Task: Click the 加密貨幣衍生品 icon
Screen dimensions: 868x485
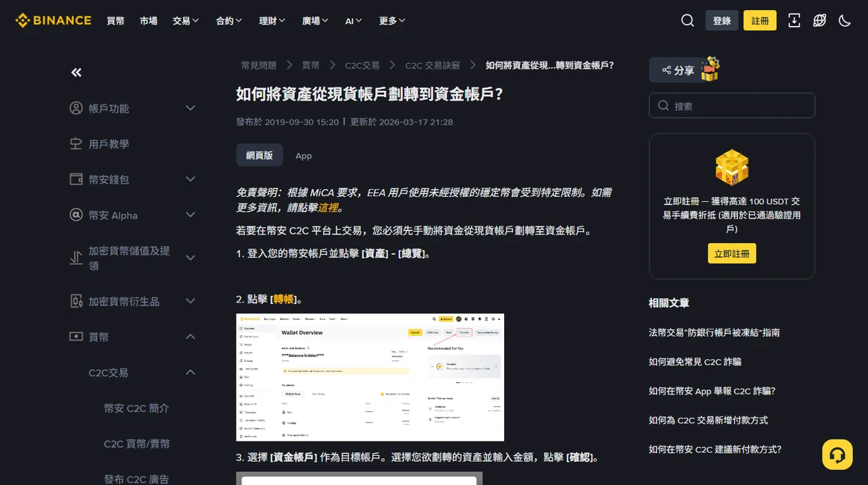Action: coord(76,301)
